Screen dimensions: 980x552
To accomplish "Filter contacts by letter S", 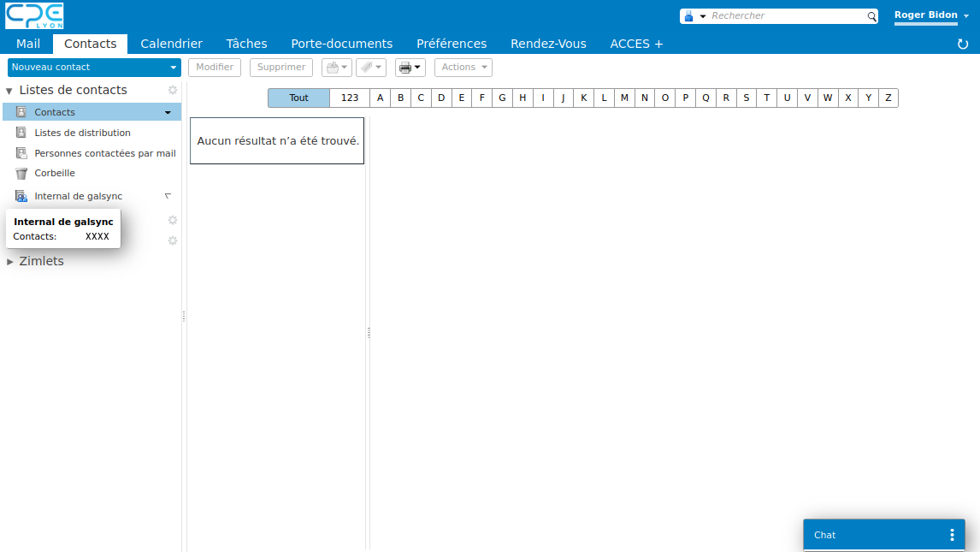I will [x=747, y=98].
